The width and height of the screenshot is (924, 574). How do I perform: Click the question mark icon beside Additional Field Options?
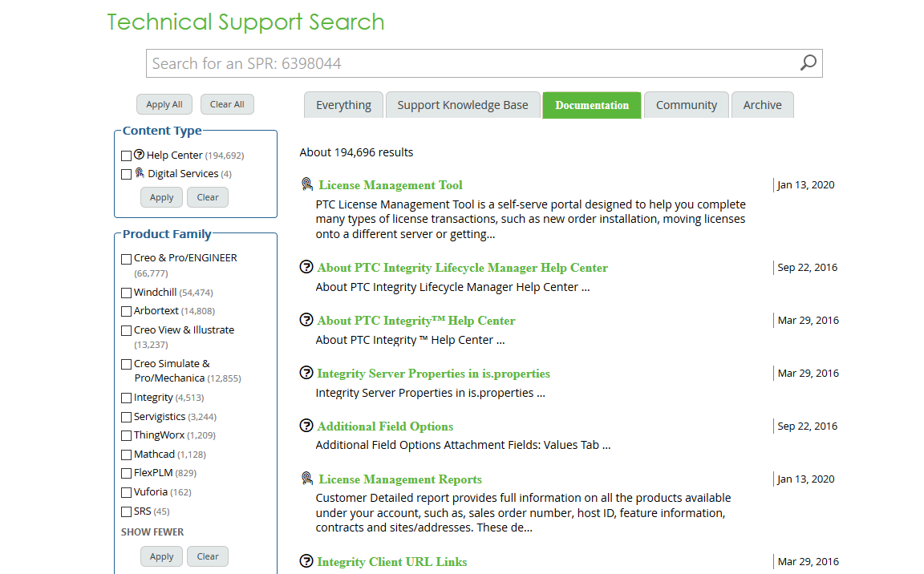pyautogui.click(x=306, y=426)
